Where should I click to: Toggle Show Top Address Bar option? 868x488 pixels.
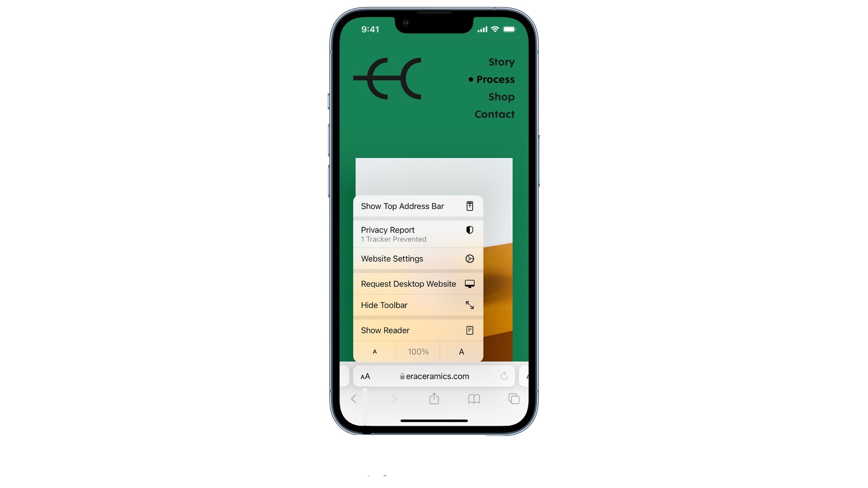418,206
